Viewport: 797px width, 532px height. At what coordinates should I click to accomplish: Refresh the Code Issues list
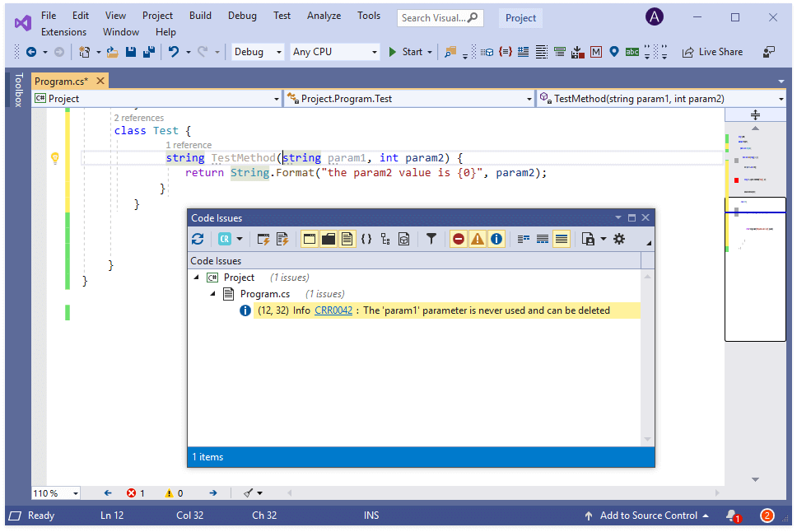point(198,239)
